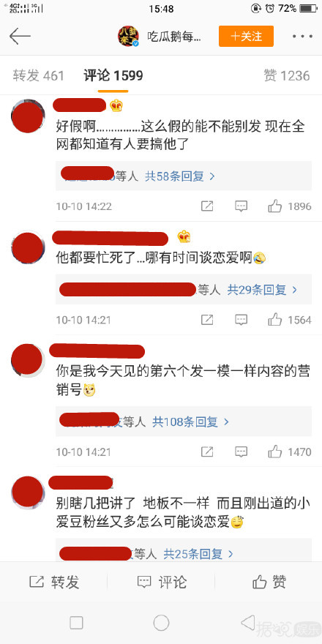Expand 共58条回复 replies
Viewport: 322px width, 644px height.
[x=180, y=176]
